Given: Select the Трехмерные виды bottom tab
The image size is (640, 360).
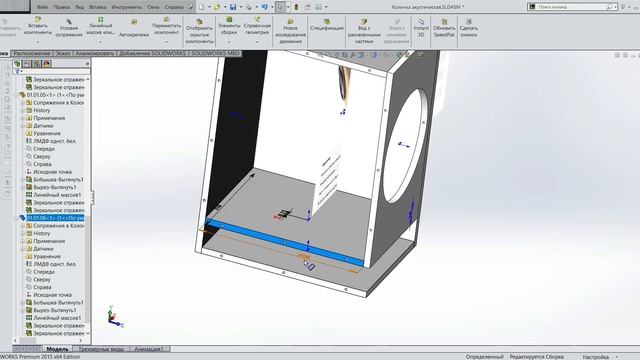Looking at the screenshot, I should point(101,349).
